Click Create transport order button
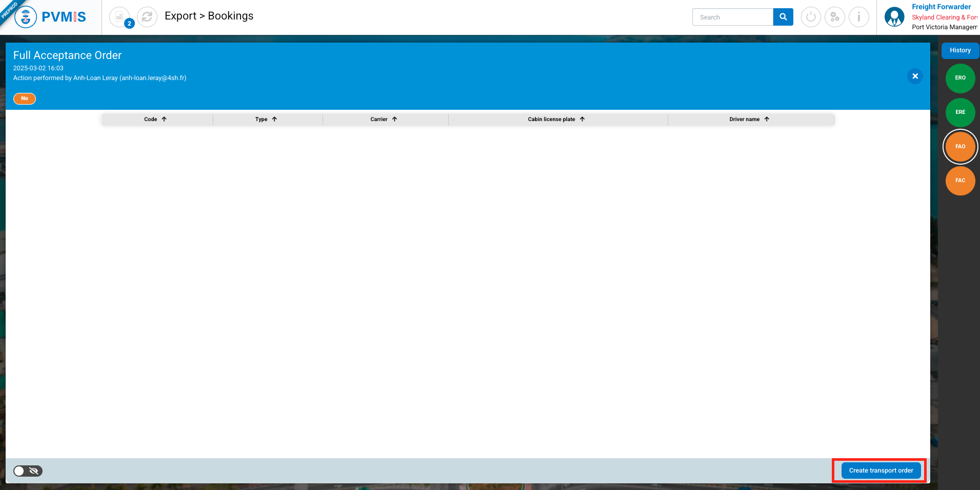Image resolution: width=980 pixels, height=490 pixels. (x=881, y=471)
